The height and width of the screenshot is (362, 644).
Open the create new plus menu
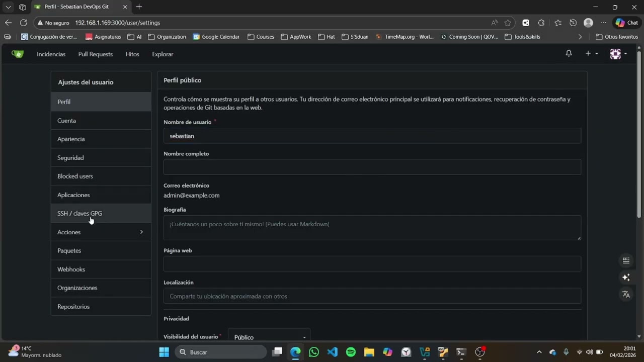[591, 53]
